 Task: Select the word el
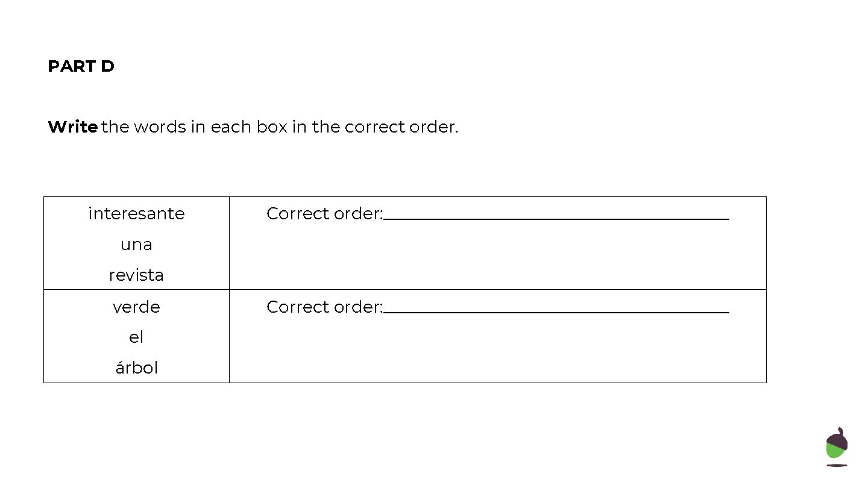136,337
